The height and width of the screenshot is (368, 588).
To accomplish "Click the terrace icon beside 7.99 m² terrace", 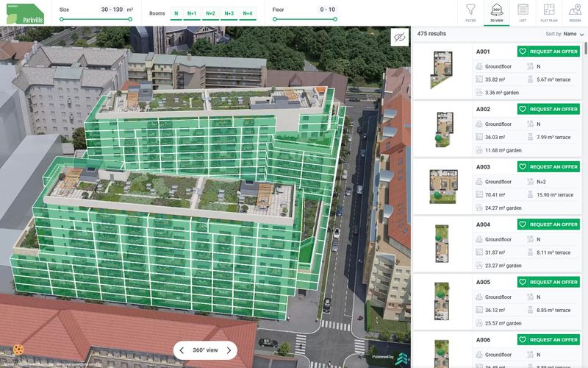I will (x=530, y=137).
